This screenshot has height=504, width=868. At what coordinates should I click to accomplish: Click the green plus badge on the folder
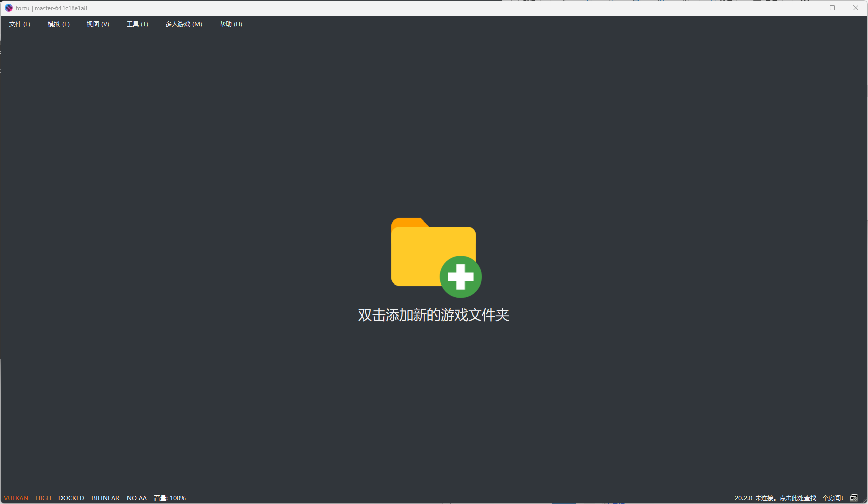460,277
